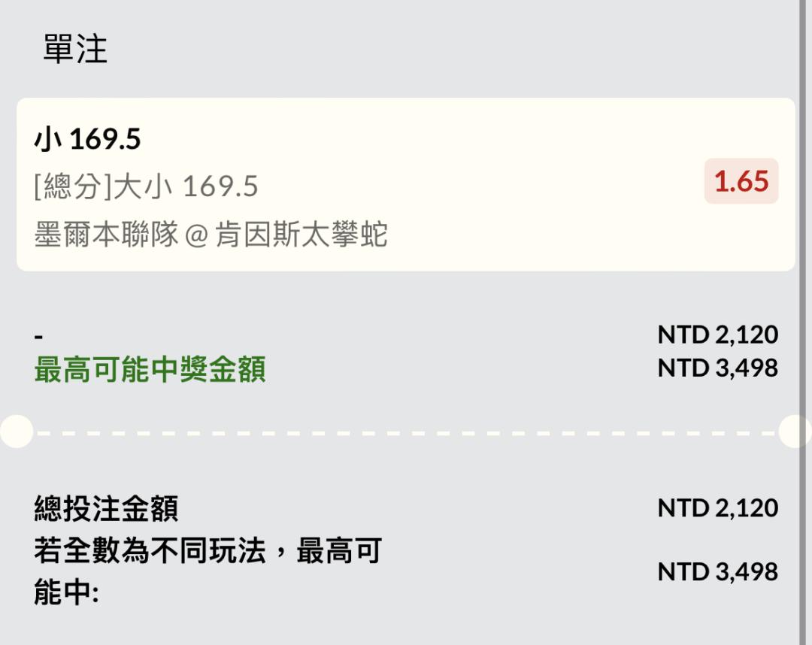Click the NTD 3,498 amount at the bottom
The height and width of the screenshot is (645, 812).
click(x=717, y=571)
